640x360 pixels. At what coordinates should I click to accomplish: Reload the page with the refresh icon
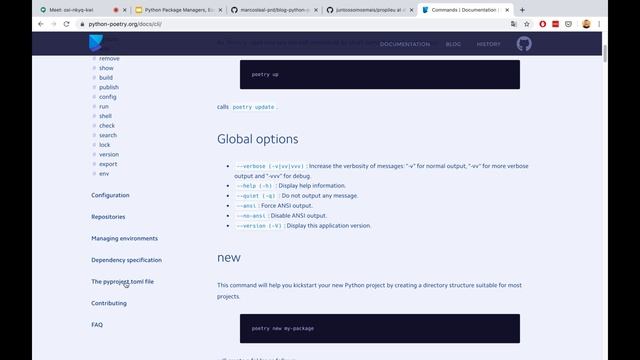click(67, 24)
